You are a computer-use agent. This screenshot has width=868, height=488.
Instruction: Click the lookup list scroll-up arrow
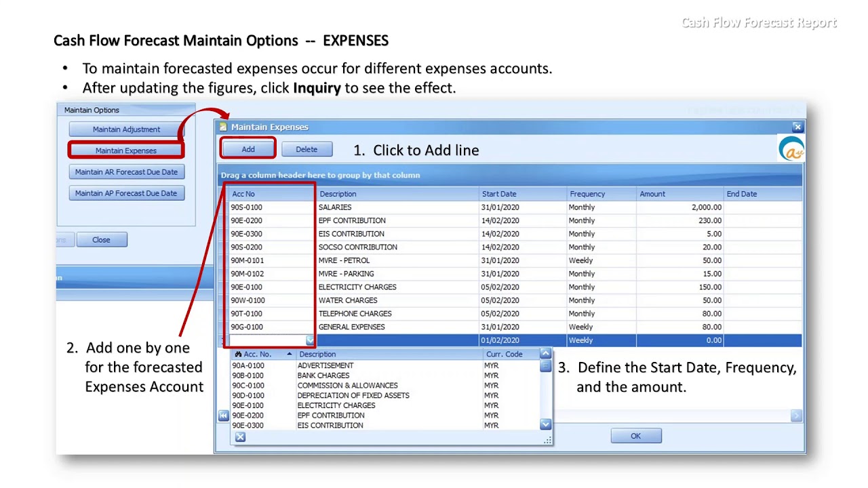(545, 354)
